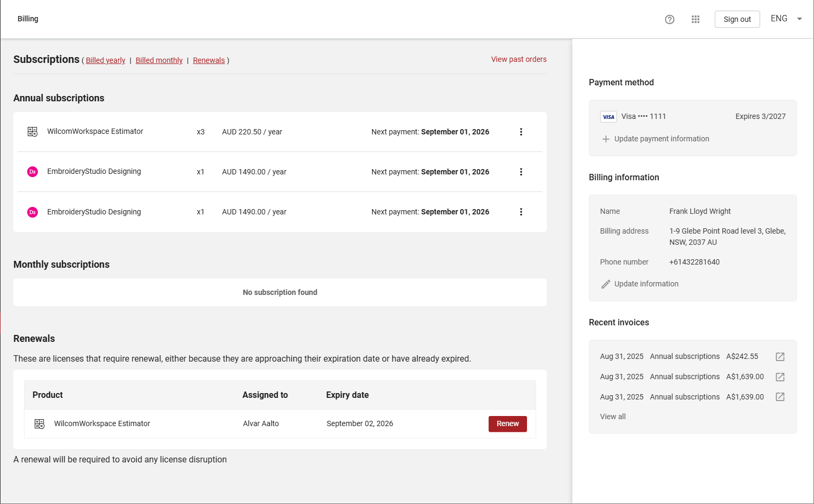Click the Estimator icon in the Renewals table
This screenshot has height=504, width=814.
39,424
